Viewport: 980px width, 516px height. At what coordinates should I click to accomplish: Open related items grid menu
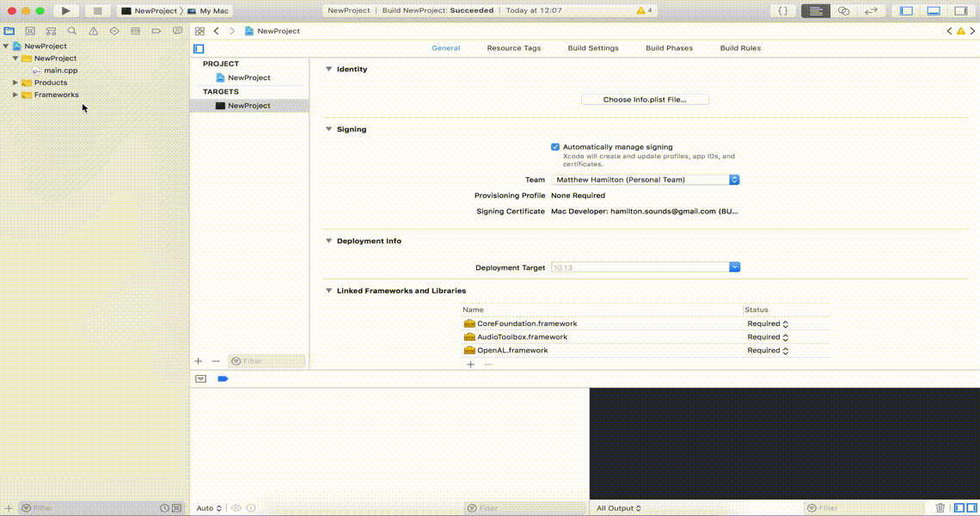(x=199, y=31)
